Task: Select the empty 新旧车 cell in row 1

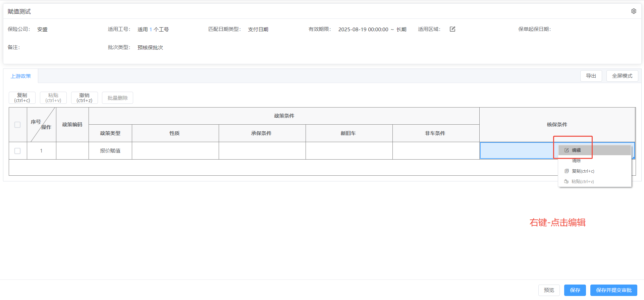Action: point(349,151)
